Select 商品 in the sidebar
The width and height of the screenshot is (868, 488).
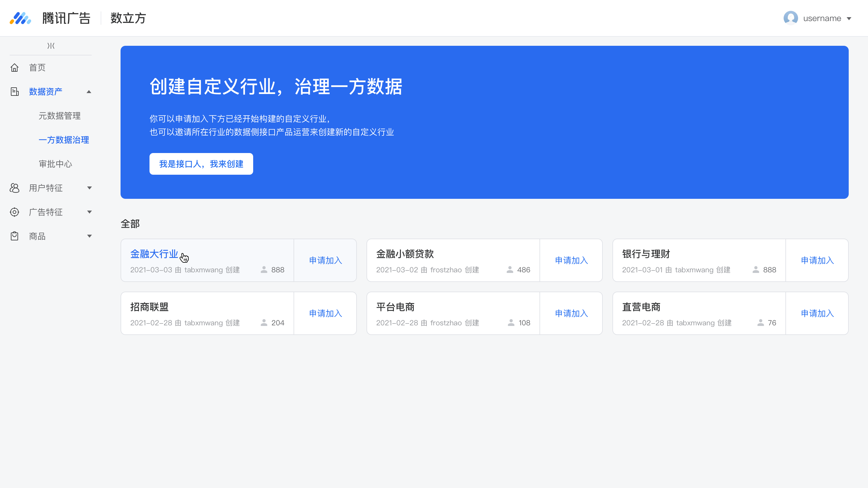point(37,236)
